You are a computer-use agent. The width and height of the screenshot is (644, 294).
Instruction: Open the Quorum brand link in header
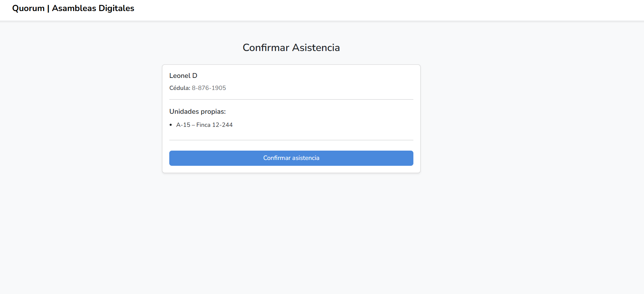click(x=73, y=8)
